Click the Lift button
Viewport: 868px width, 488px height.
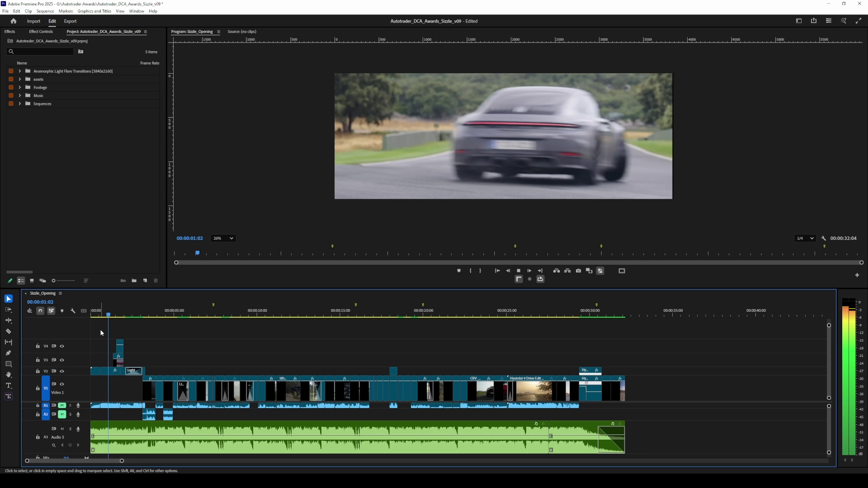pos(557,271)
